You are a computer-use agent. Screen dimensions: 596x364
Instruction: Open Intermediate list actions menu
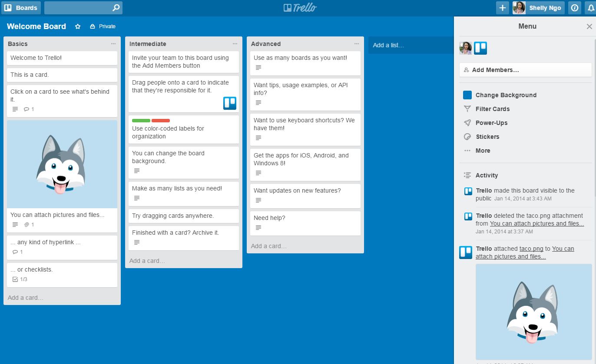235,44
